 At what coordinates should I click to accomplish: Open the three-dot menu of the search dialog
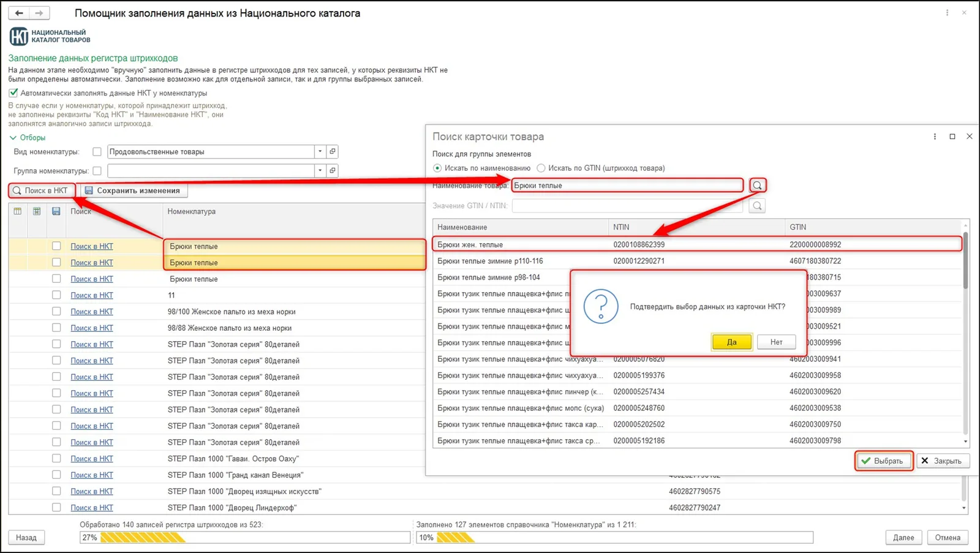point(935,137)
